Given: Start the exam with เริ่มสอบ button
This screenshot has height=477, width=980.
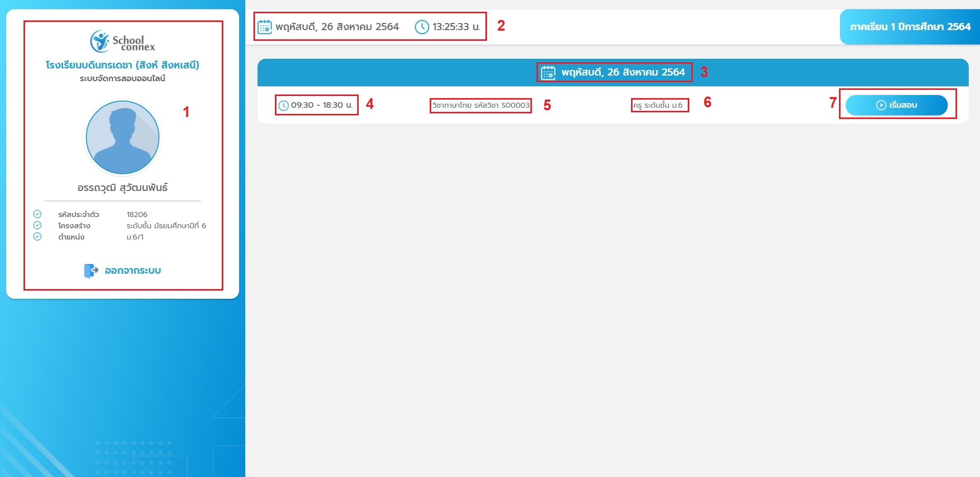Looking at the screenshot, I should coord(896,105).
